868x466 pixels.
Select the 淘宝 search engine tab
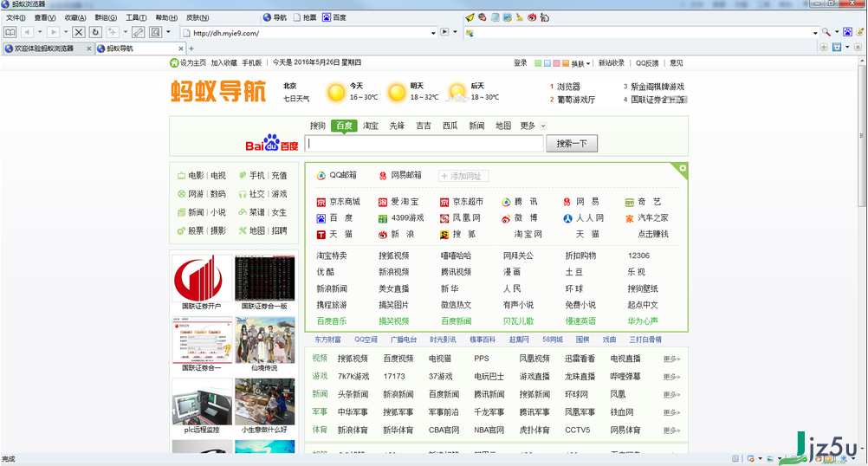(x=371, y=126)
